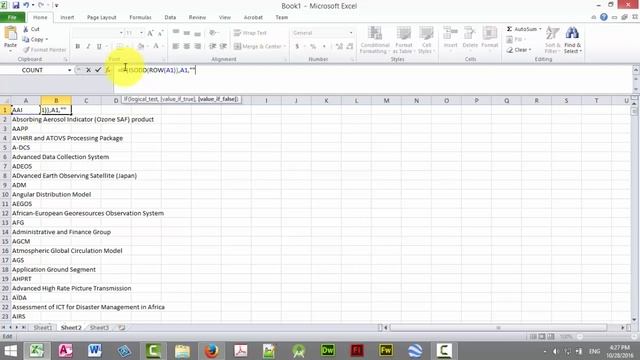Open Word from the taskbar
The width and height of the screenshot is (640, 360).
tap(94, 351)
